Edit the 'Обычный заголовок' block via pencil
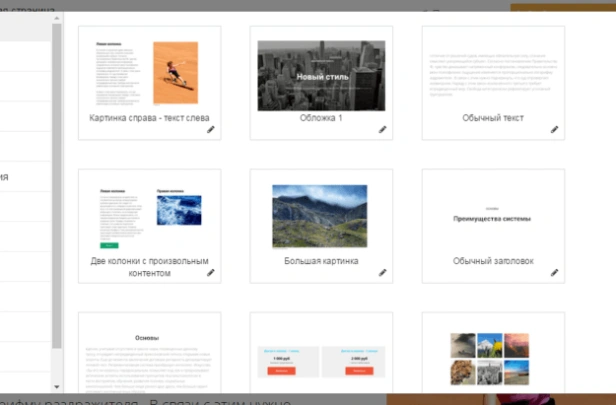 click(554, 272)
